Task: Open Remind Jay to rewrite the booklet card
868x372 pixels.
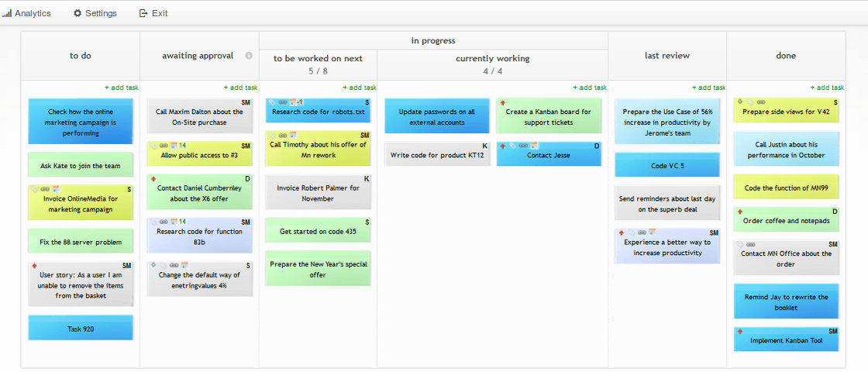Action: [x=786, y=301]
